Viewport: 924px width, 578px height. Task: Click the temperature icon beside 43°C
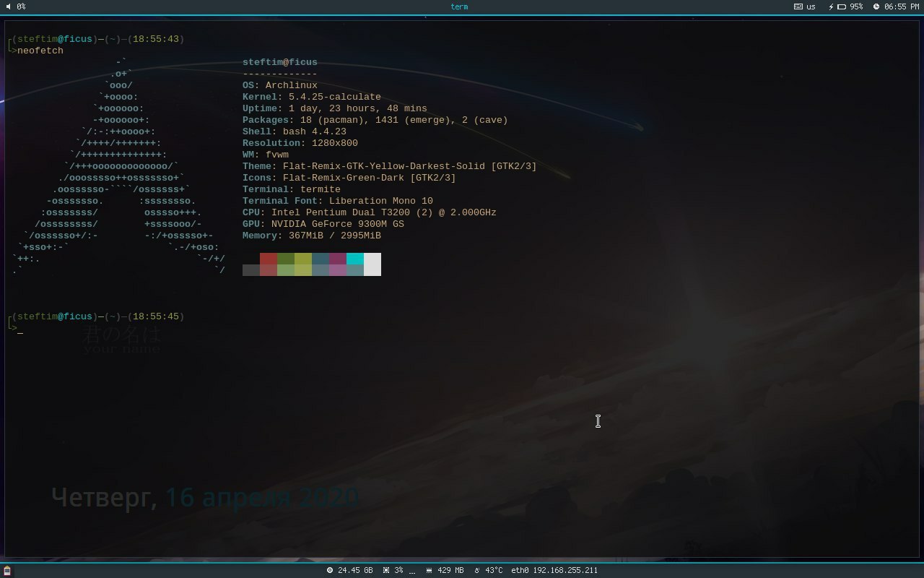[x=477, y=571]
